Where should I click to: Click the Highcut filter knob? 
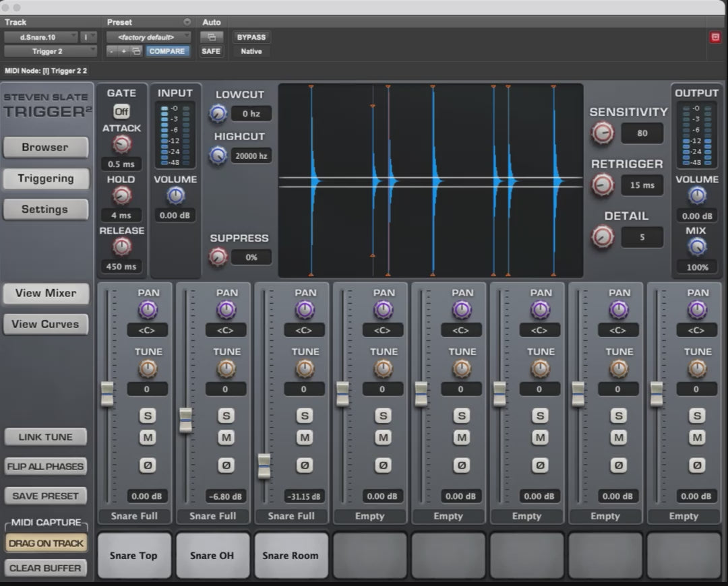tap(218, 156)
